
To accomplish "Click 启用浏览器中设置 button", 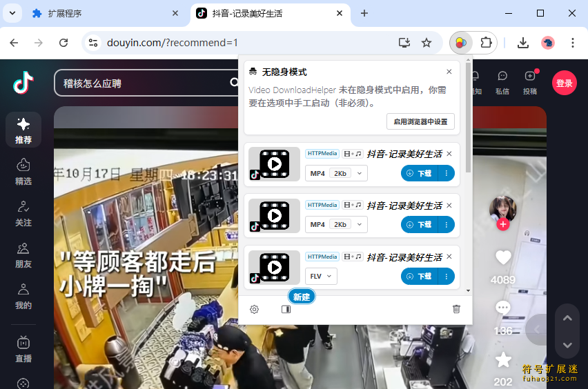I will 420,121.
